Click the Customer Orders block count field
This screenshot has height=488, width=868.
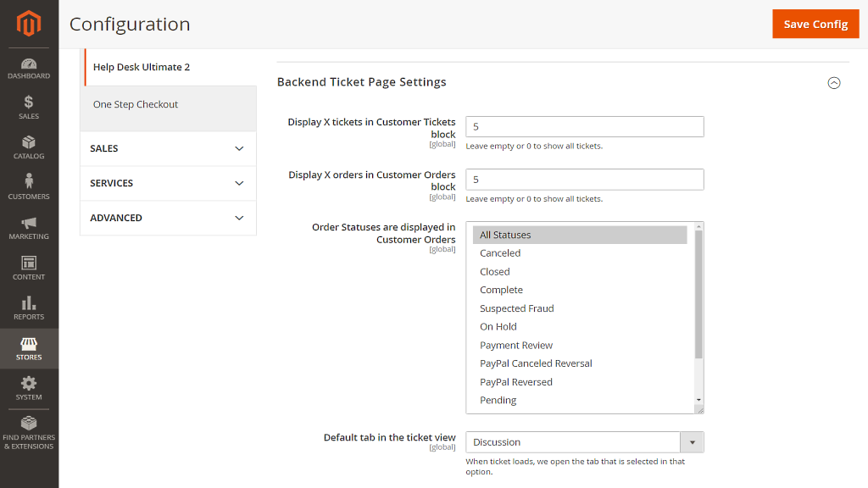pos(585,180)
